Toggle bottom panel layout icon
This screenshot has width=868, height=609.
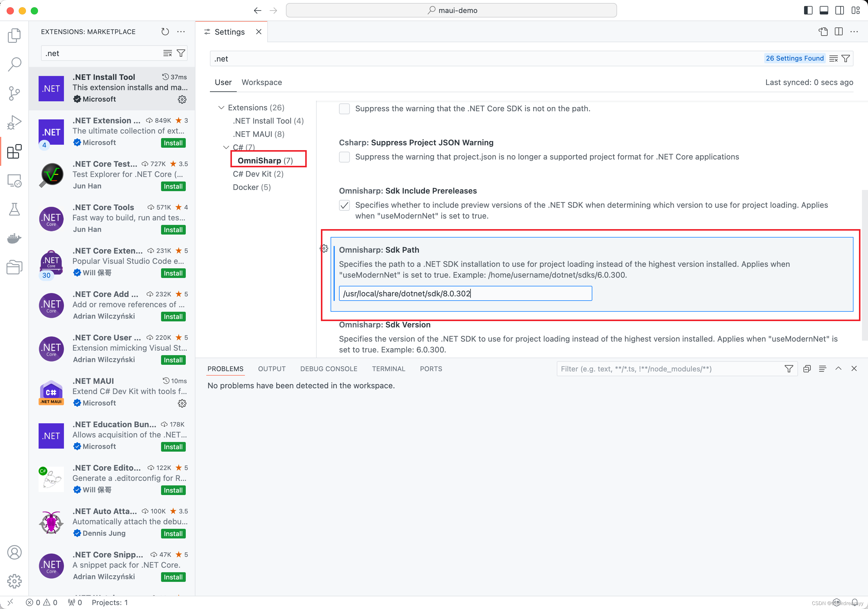[824, 11]
